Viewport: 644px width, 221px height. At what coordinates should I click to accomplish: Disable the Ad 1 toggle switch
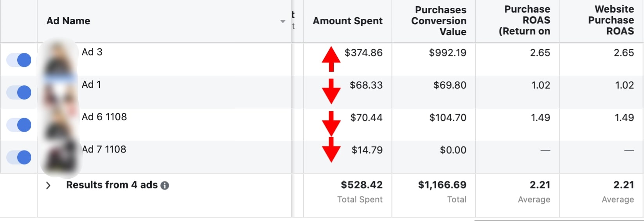(x=19, y=92)
